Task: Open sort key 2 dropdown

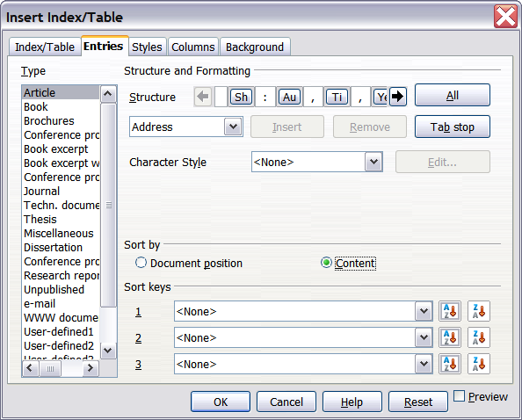Action: tap(424, 337)
